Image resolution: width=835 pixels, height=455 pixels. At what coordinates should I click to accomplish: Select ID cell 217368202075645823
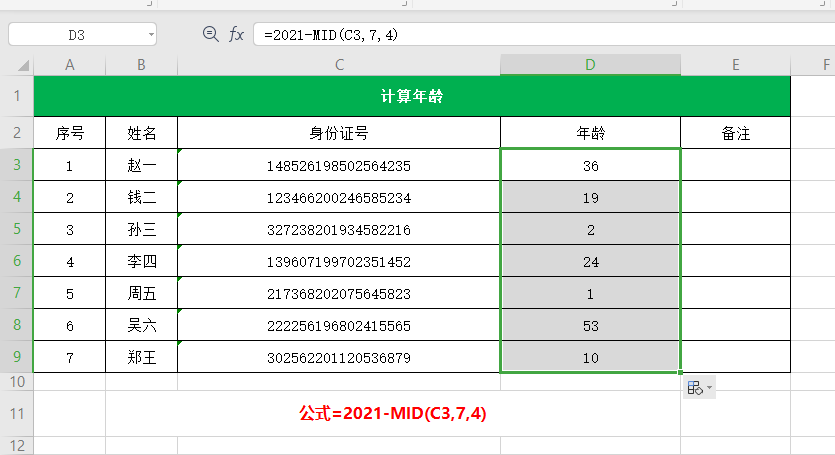click(339, 293)
